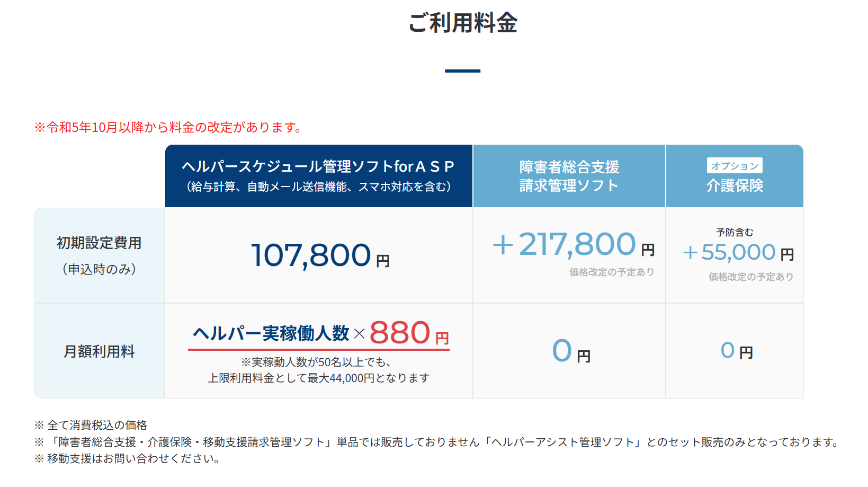Screen dimensions: 868x487
Task: Select the 介護保険 column header text
Action: 735,185
